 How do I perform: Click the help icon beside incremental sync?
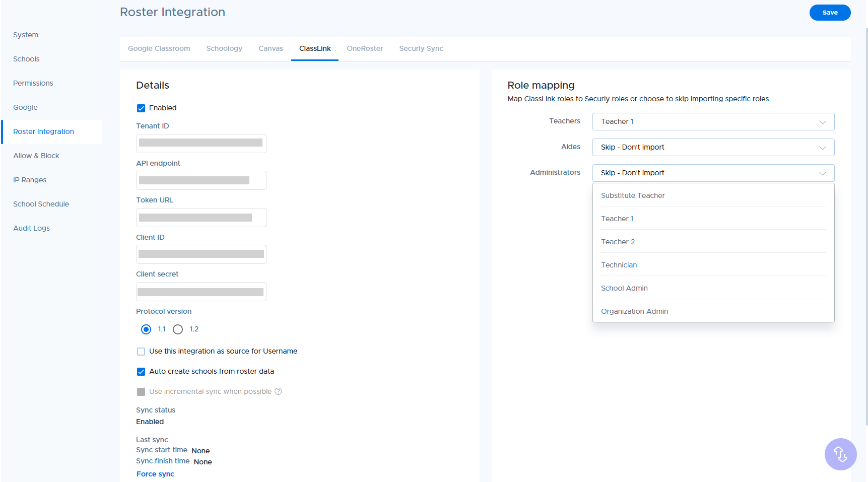[x=278, y=391]
